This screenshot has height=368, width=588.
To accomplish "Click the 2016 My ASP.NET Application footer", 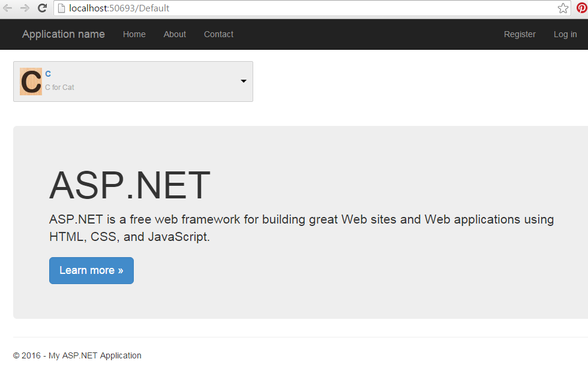I will click(x=77, y=355).
